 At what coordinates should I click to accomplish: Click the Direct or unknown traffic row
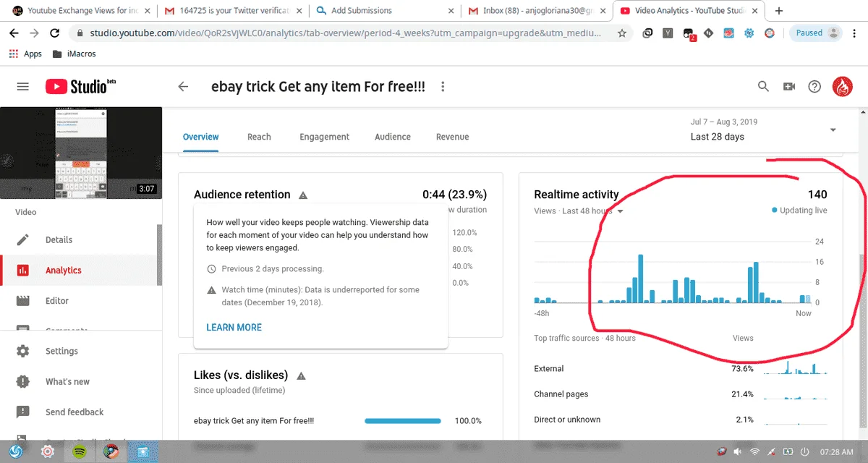[x=681, y=420]
